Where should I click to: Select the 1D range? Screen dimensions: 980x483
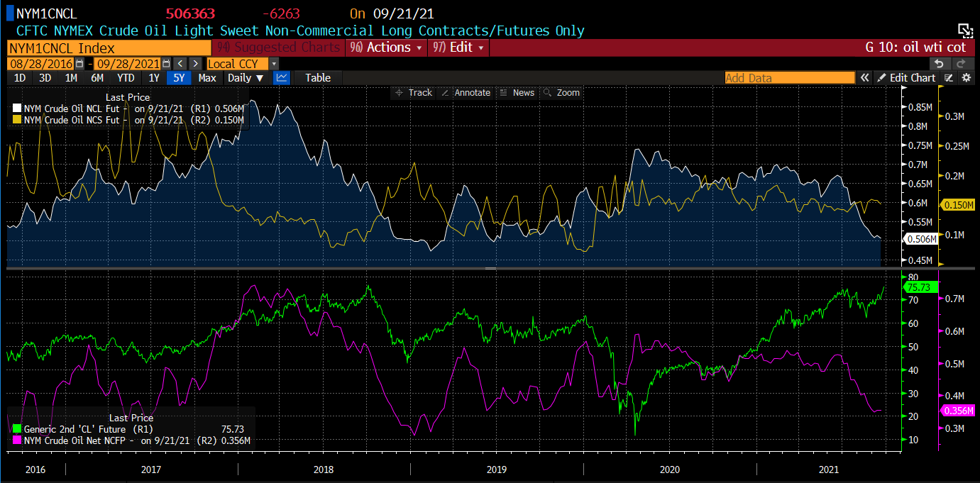click(x=20, y=78)
